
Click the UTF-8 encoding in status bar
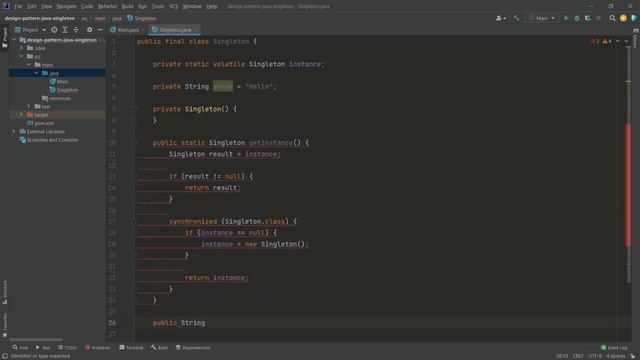coord(595,356)
